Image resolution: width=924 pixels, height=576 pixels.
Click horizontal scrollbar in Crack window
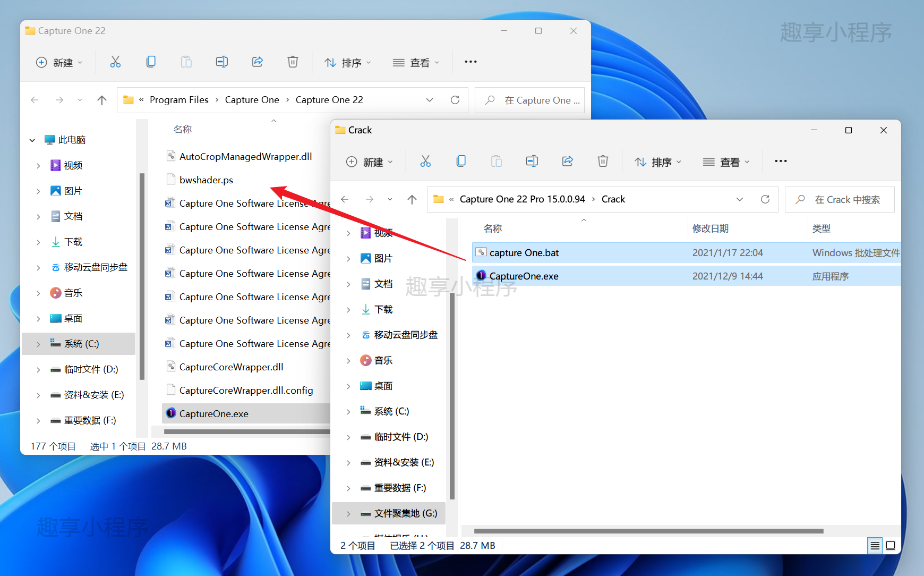pyautogui.click(x=648, y=531)
